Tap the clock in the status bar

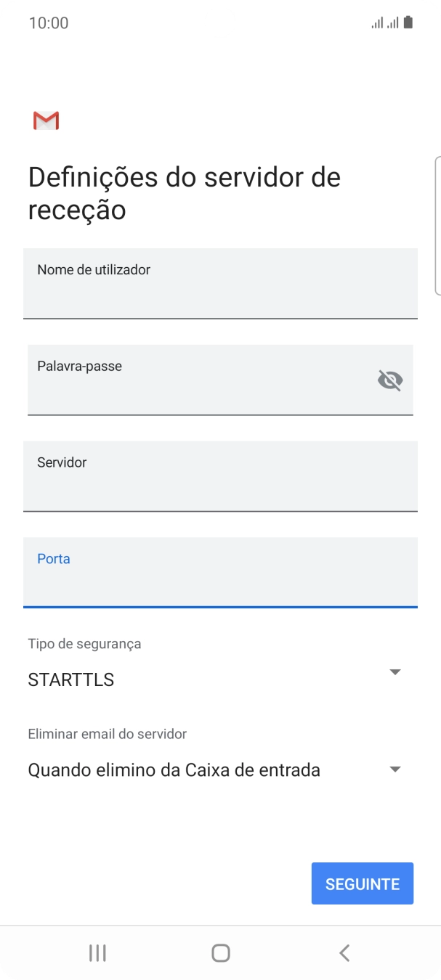tap(48, 22)
